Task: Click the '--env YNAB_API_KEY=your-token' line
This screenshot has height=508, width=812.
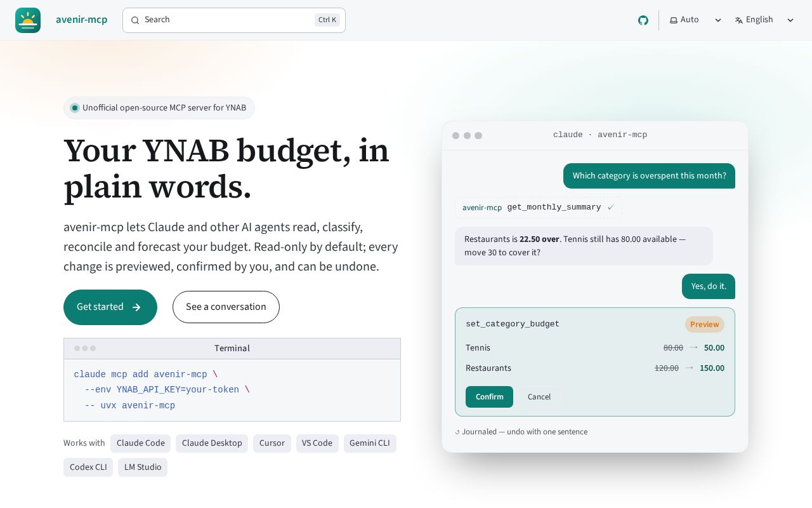Action: (167, 390)
